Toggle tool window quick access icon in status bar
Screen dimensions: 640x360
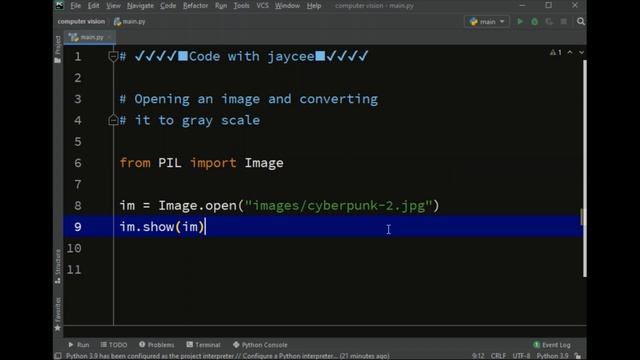[x=58, y=356]
